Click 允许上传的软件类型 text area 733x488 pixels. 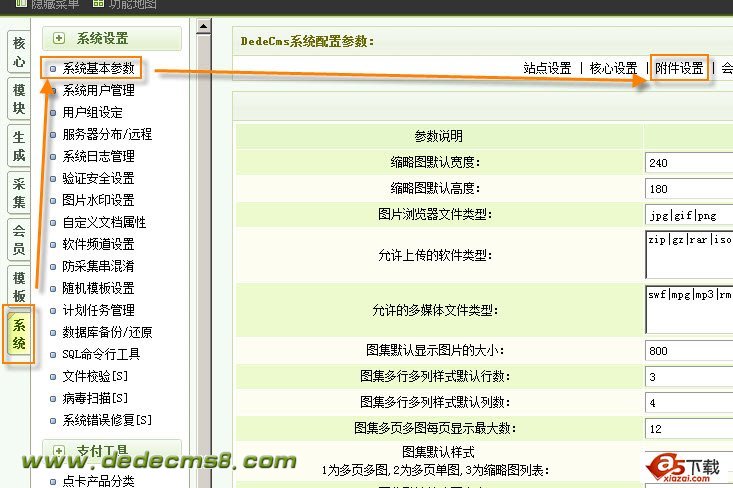click(689, 254)
